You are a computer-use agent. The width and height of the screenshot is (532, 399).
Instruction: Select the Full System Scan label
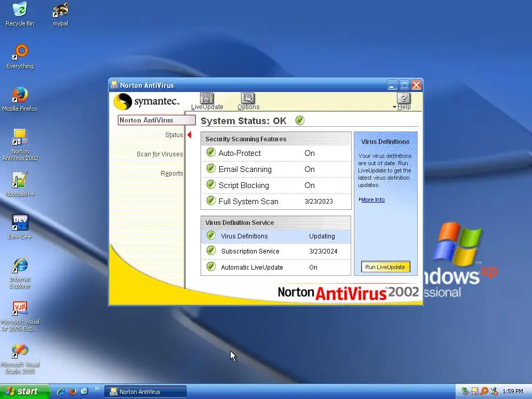click(x=248, y=202)
